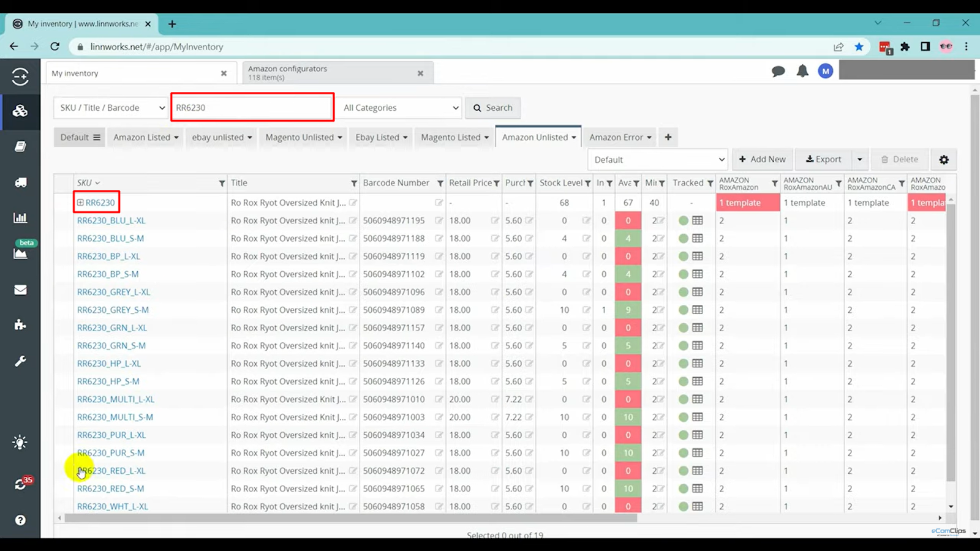The height and width of the screenshot is (551, 980).
Task: Click the filter icon in Retail Price column
Action: click(497, 183)
